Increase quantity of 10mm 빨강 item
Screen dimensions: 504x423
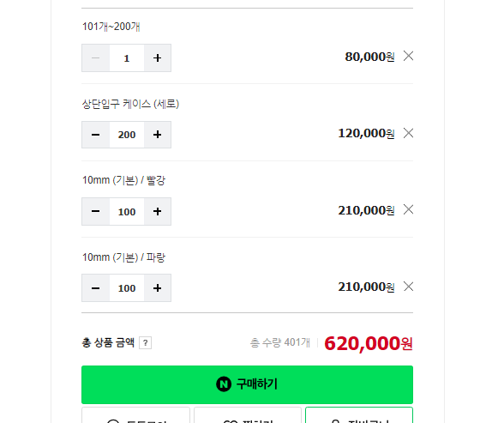coord(157,211)
